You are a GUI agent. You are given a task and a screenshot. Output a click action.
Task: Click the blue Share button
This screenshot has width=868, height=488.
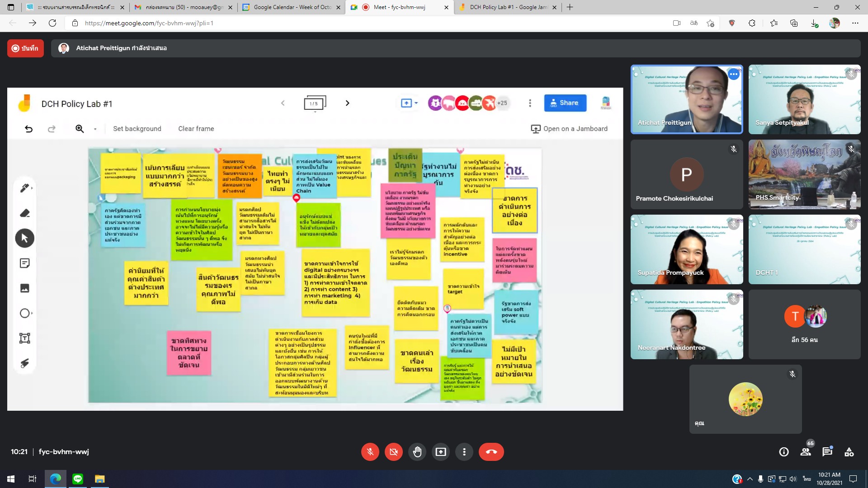coord(565,103)
